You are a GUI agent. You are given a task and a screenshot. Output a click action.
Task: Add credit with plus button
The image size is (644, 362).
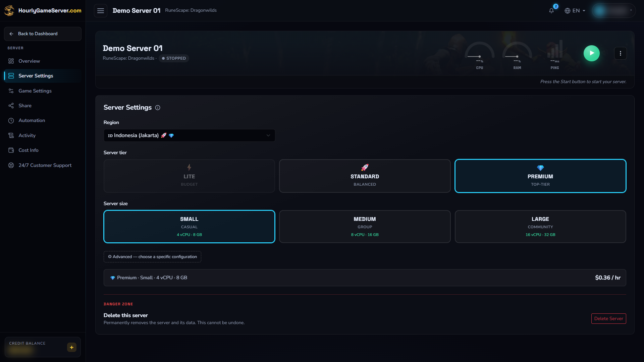(x=72, y=347)
